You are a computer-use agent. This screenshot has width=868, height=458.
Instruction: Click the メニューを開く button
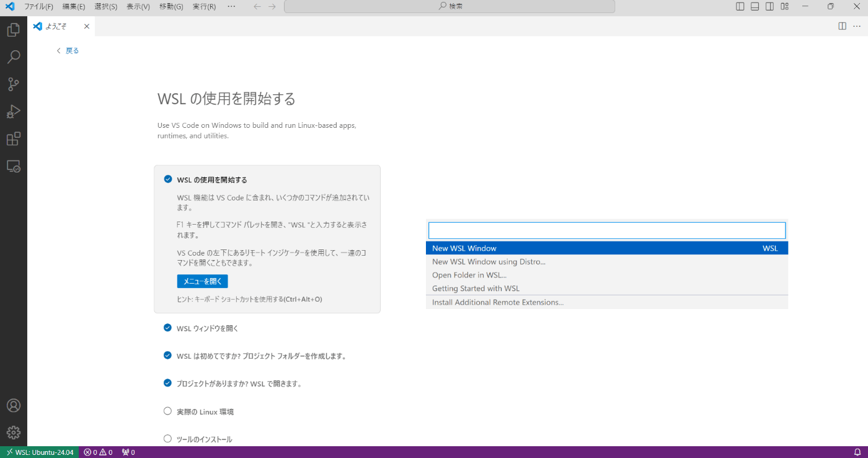pyautogui.click(x=202, y=281)
